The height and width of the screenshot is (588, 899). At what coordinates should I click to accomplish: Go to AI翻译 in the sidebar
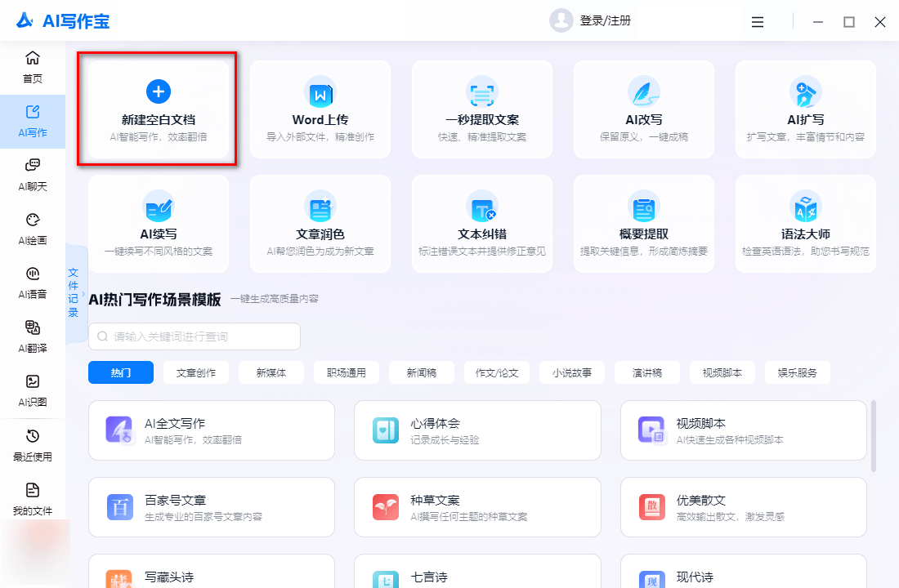[33, 336]
